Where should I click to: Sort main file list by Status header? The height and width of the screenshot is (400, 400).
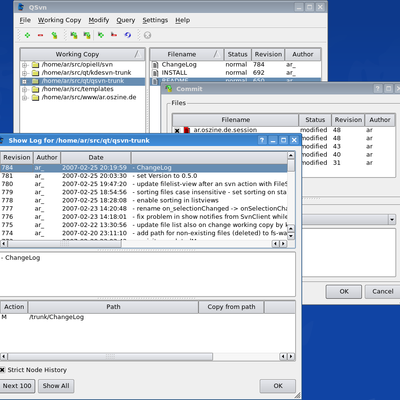(237, 54)
